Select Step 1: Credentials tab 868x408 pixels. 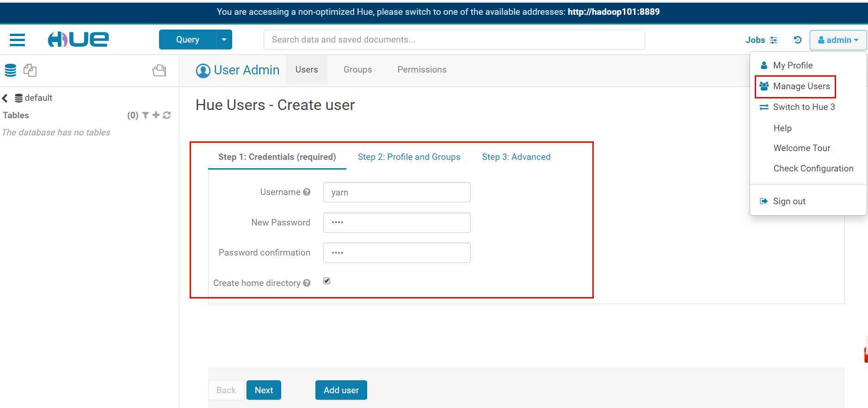point(277,157)
